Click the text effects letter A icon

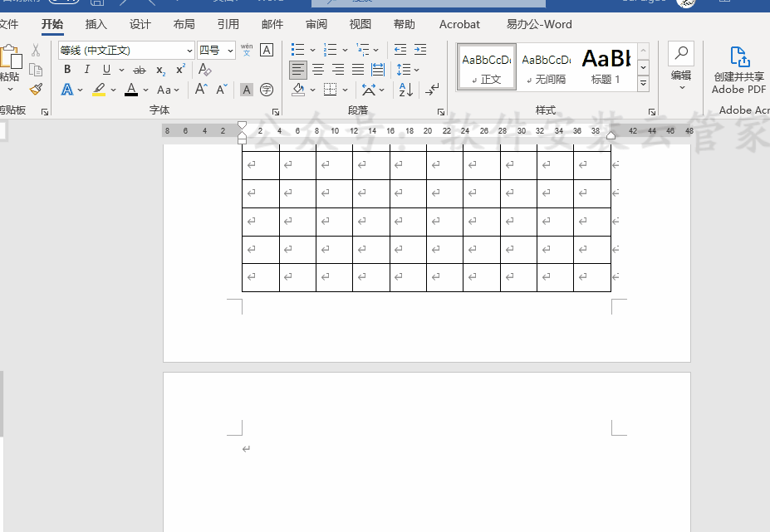point(66,90)
